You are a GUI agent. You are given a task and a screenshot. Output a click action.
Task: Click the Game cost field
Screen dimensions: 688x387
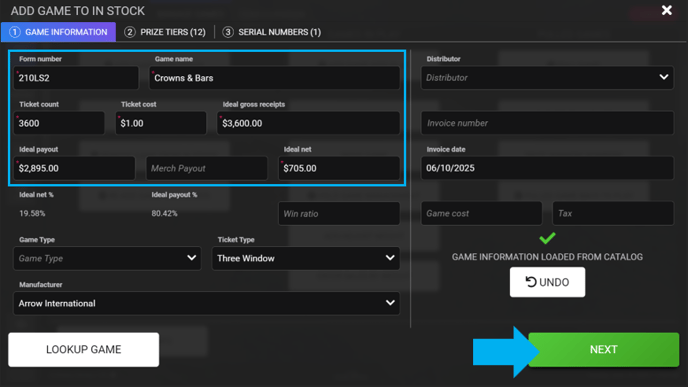[x=481, y=213]
